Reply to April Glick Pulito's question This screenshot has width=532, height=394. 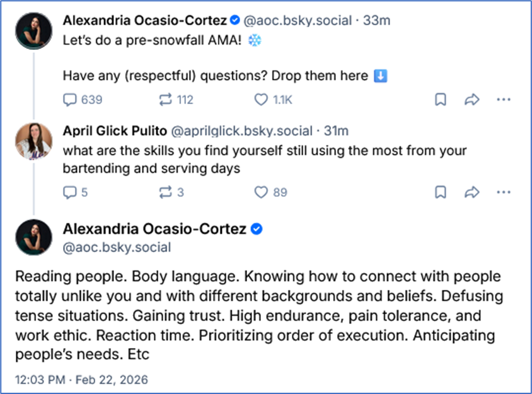point(70,192)
